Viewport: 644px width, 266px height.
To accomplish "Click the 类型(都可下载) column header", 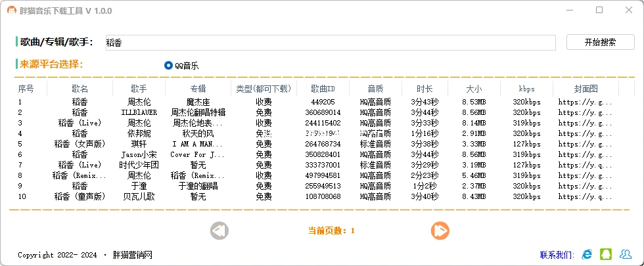I will pyautogui.click(x=264, y=89).
